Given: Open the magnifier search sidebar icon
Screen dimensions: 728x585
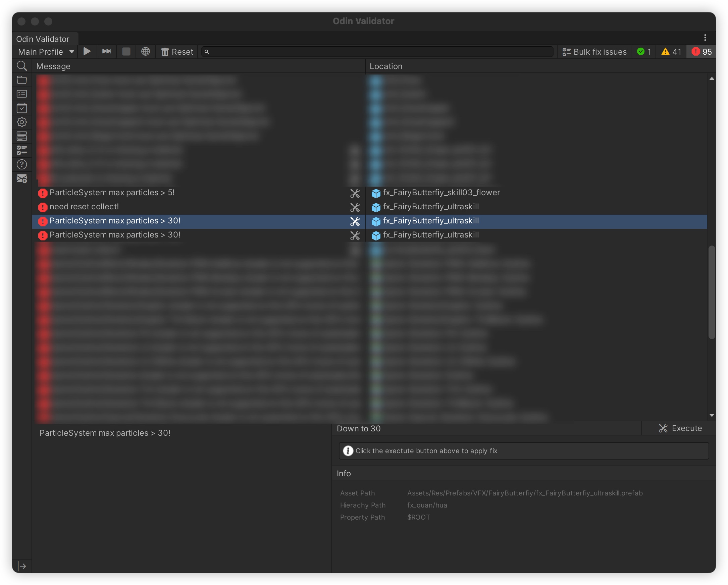Looking at the screenshot, I should pyautogui.click(x=22, y=66).
